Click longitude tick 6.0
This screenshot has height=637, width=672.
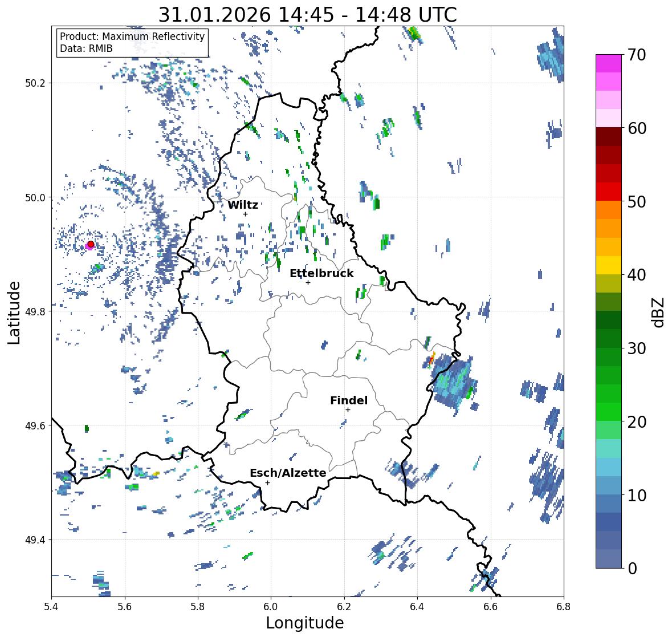271,607
